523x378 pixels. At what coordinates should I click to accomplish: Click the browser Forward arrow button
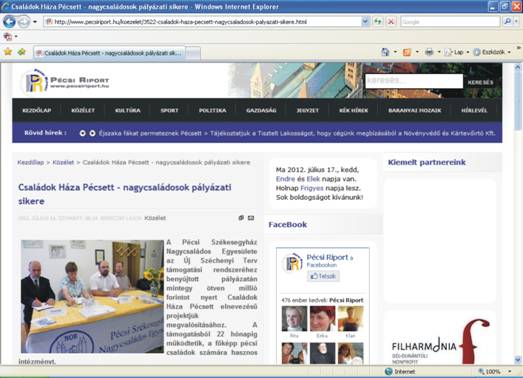tap(23, 22)
